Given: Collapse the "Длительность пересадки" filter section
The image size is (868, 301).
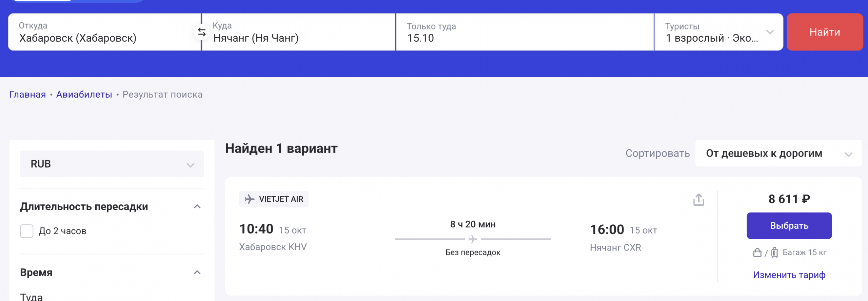Looking at the screenshot, I should pos(197,206).
